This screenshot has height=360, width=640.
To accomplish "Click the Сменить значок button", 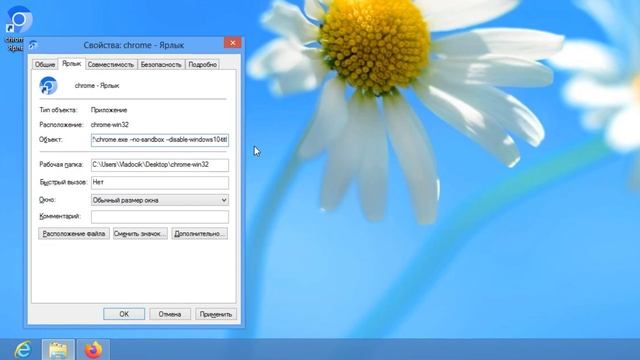I will tap(140, 234).
